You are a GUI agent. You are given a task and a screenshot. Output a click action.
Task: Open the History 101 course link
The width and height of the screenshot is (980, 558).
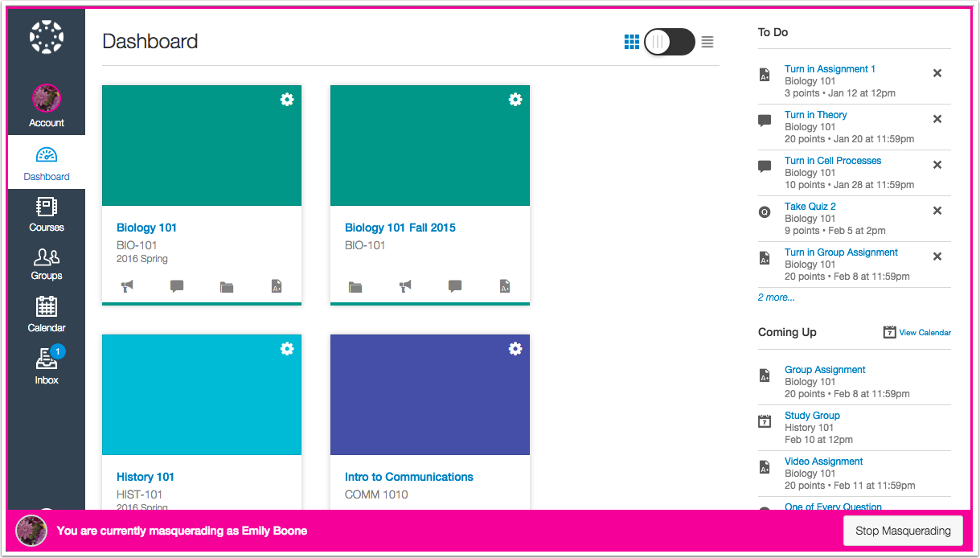(x=146, y=477)
